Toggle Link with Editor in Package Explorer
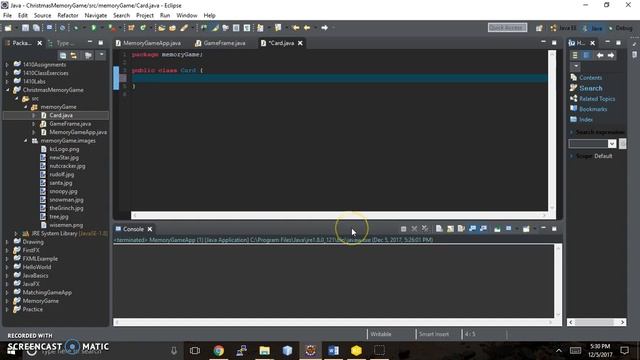640x360 pixels. coord(74,56)
